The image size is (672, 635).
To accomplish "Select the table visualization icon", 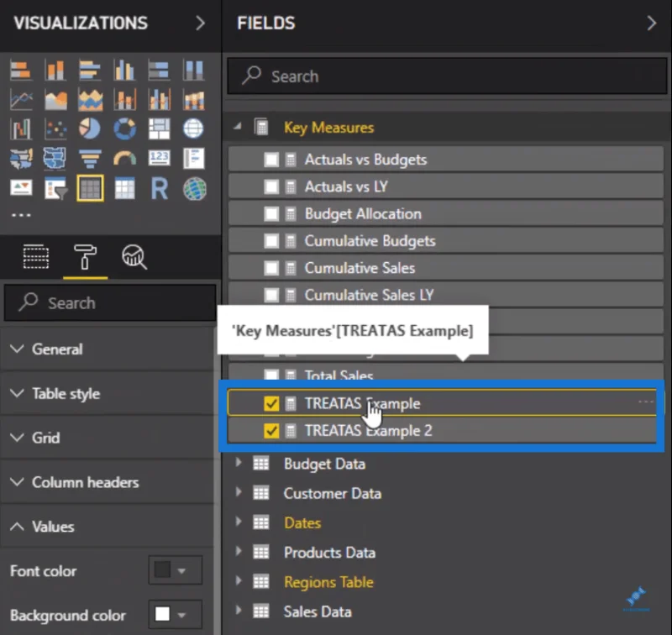I will (90, 188).
